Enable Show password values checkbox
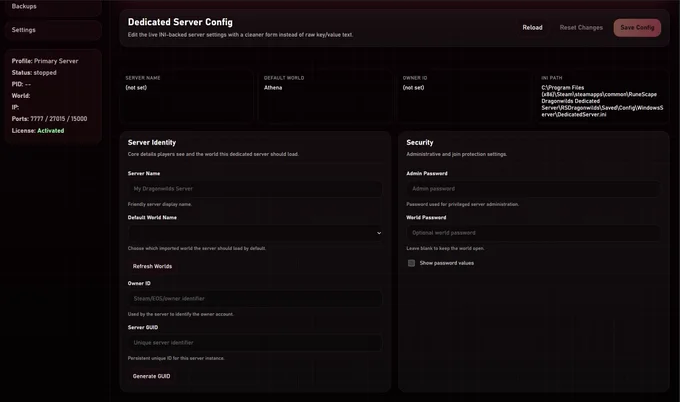680x402 pixels. point(411,263)
